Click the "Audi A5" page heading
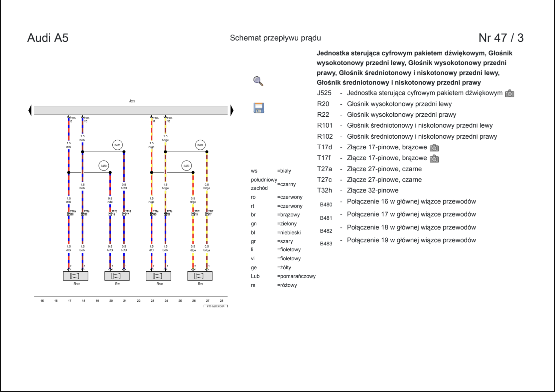This screenshot has width=555, height=392. 48,38
